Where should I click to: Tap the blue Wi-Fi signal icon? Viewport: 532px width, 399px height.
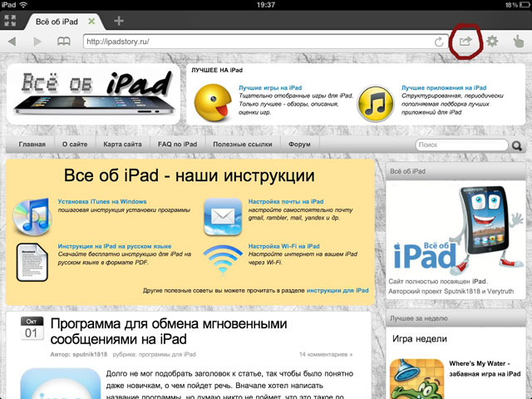(x=223, y=259)
